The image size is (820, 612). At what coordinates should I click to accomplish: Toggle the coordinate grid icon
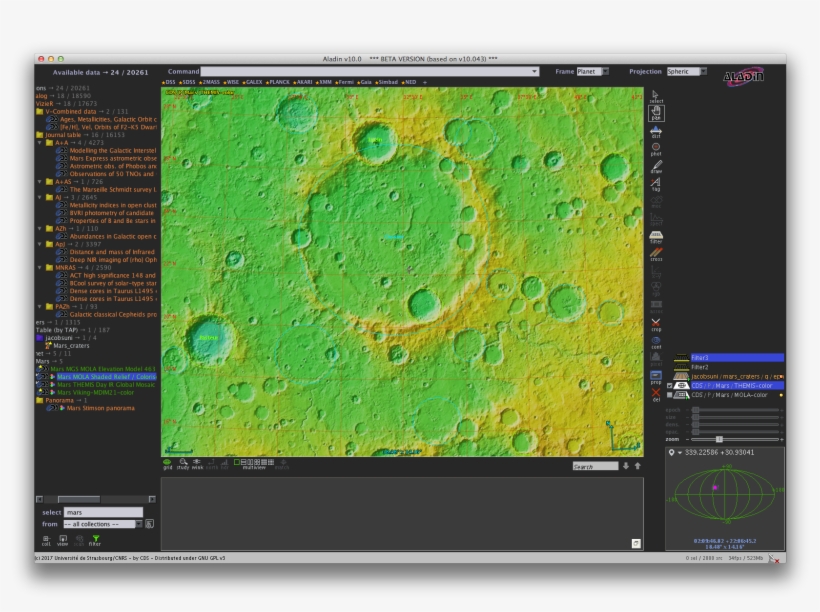168,463
